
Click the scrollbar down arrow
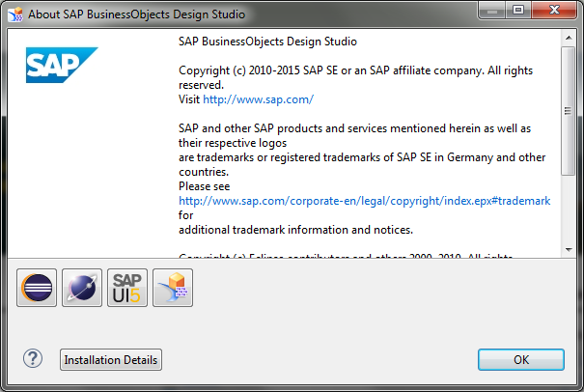(569, 250)
